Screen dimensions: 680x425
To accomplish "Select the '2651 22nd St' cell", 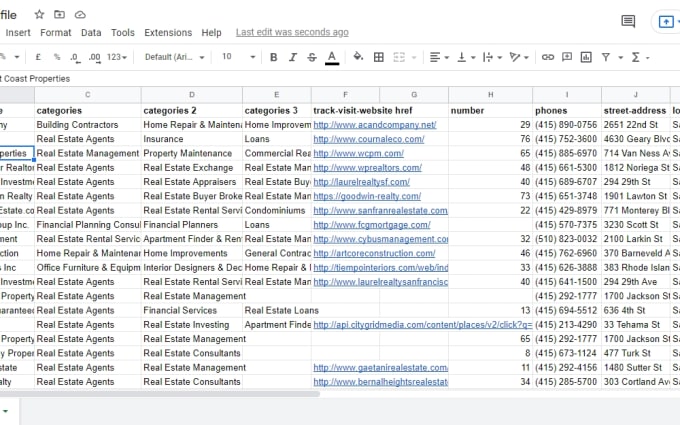I will [x=636, y=125].
